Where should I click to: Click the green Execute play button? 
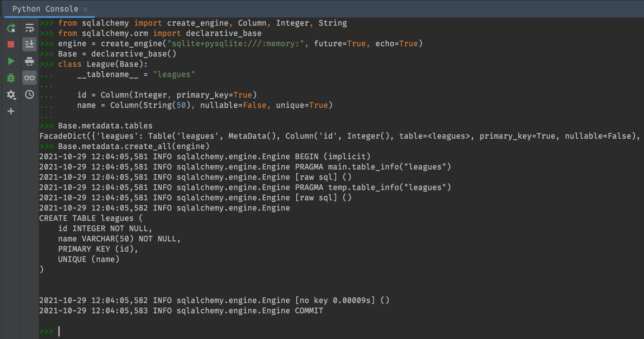11,61
